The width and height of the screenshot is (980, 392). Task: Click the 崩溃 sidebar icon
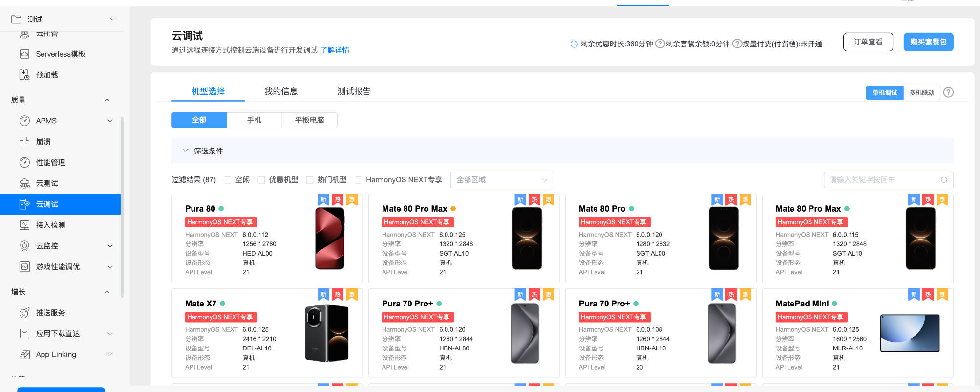tap(24, 142)
